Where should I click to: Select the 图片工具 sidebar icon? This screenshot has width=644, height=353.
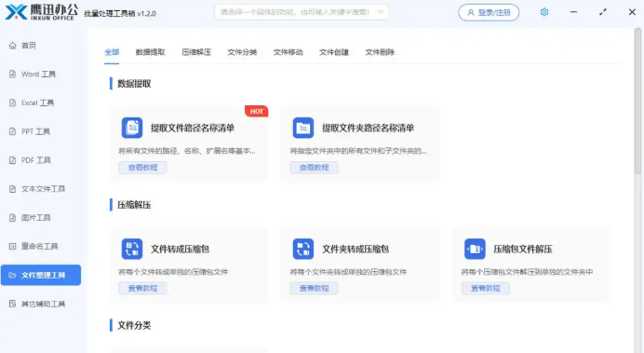[x=13, y=218]
